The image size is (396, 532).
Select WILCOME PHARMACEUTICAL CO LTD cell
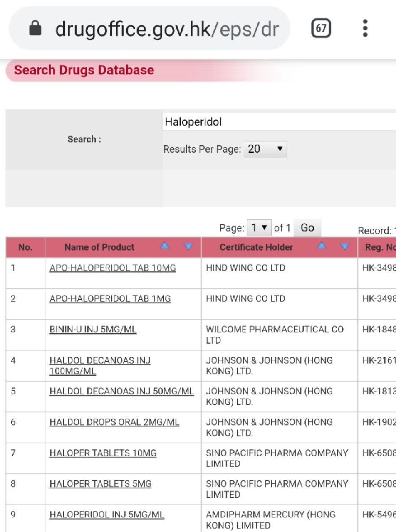tap(279, 335)
